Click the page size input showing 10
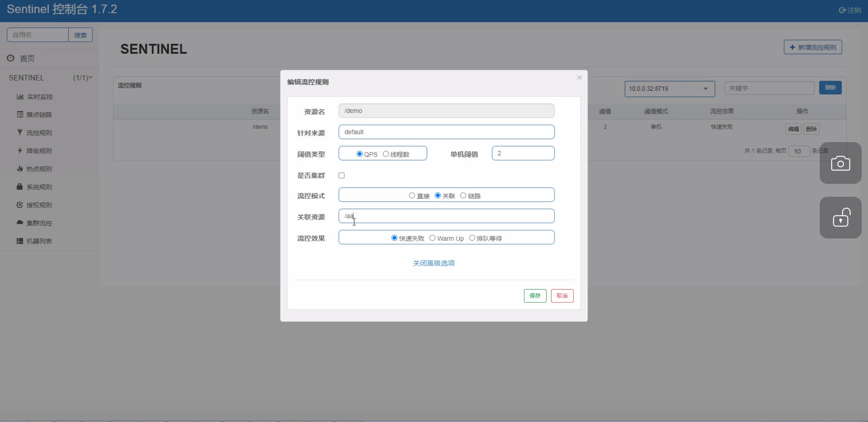The width and height of the screenshot is (868, 422). click(x=798, y=151)
